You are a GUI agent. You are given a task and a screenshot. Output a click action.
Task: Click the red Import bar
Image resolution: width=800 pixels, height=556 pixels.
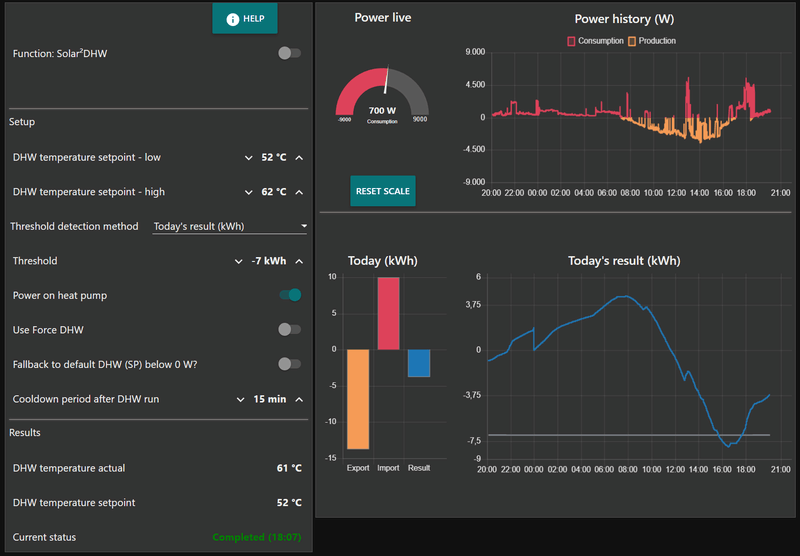(x=388, y=313)
